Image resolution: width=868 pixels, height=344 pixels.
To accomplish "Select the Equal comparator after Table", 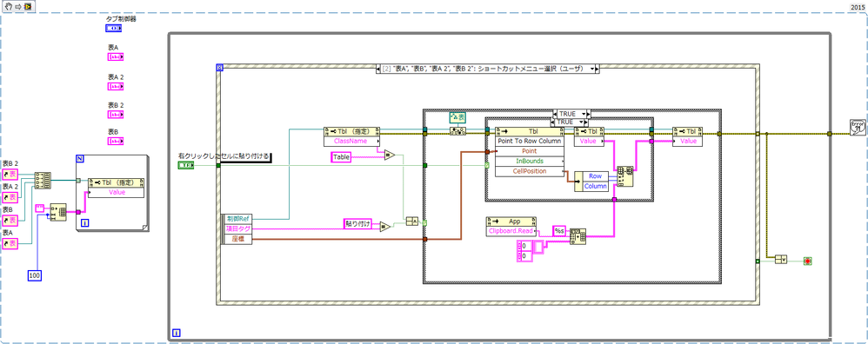I will coord(390,155).
